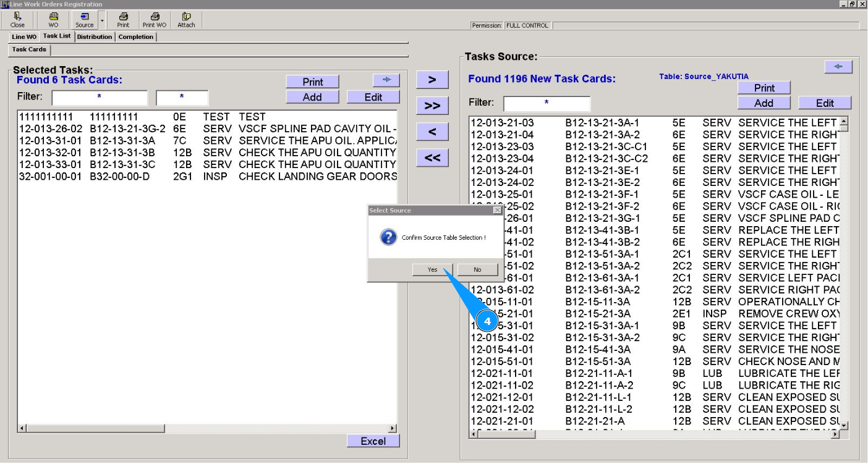868x464 pixels.
Task: Click Add in Selected Tasks panel
Action: point(313,97)
